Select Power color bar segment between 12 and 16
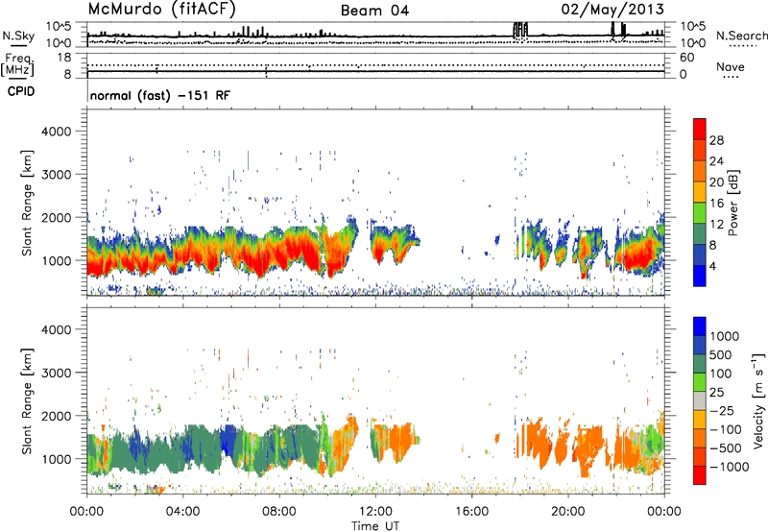This screenshot has width=768, height=532. (x=700, y=213)
